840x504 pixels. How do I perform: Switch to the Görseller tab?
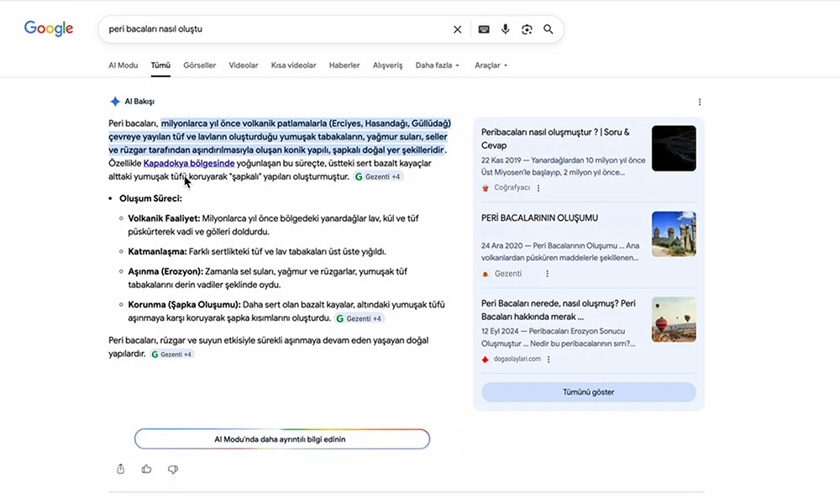pos(199,65)
